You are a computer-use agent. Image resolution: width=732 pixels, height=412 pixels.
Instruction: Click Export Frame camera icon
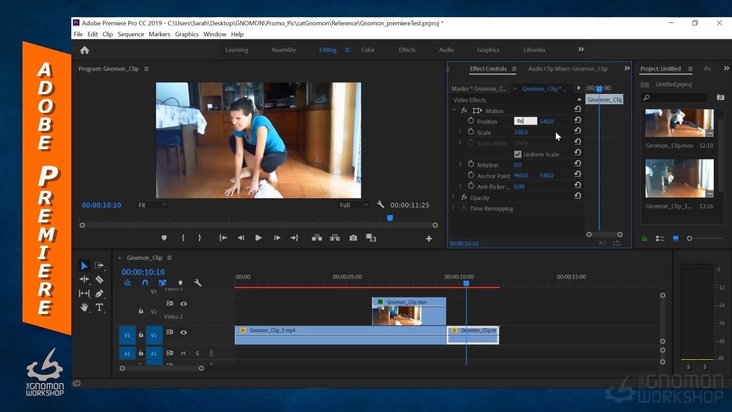point(353,238)
